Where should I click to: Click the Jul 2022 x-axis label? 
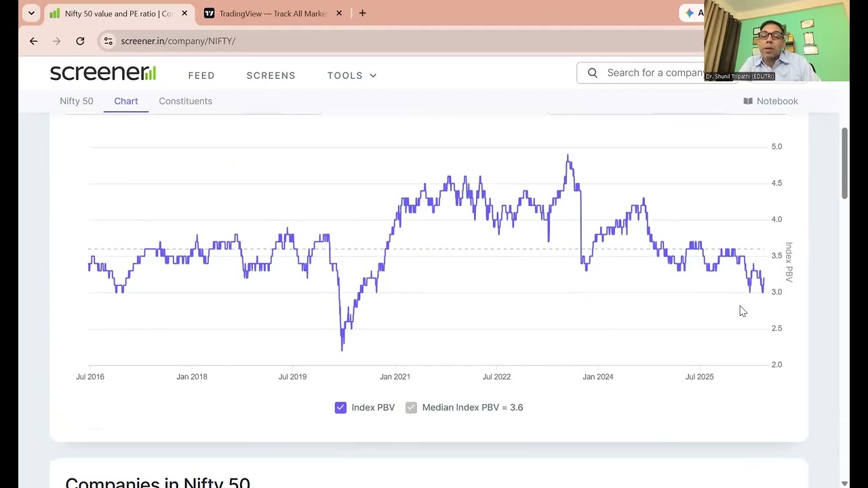click(496, 376)
